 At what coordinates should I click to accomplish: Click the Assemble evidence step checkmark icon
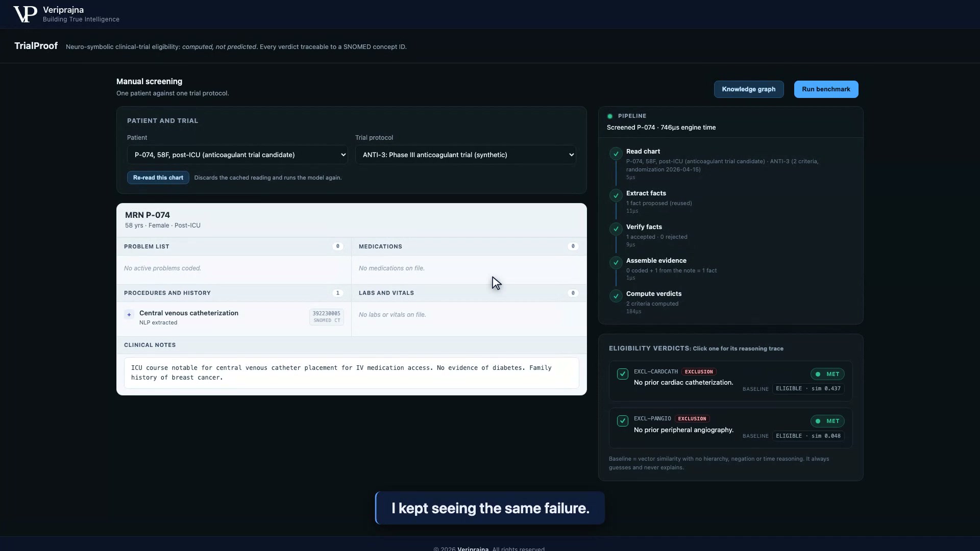pos(616,263)
